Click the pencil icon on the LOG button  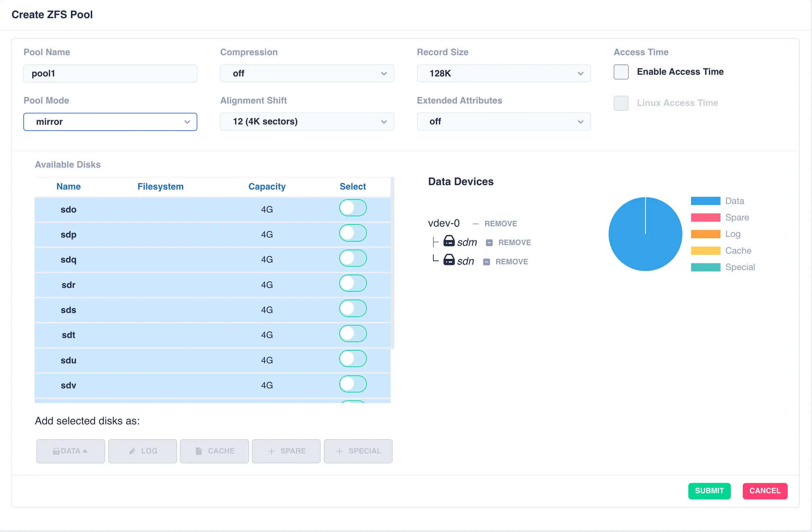coord(132,451)
